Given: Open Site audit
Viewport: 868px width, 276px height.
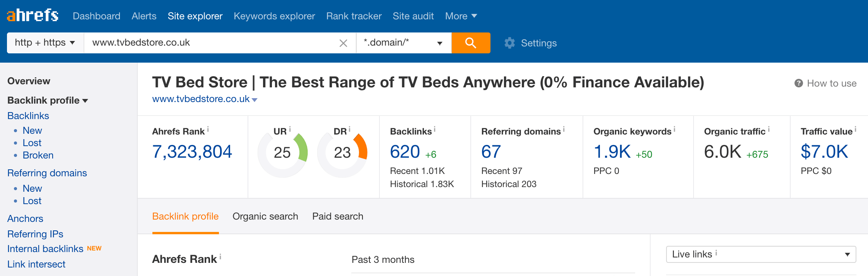Looking at the screenshot, I should tap(413, 16).
